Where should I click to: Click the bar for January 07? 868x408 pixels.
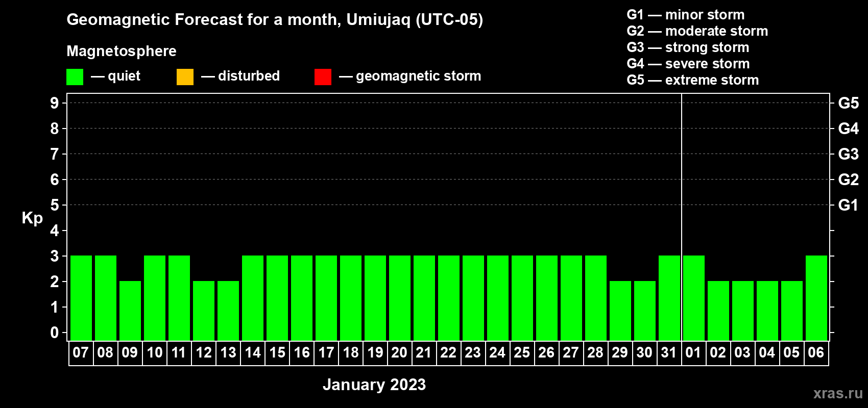(x=81, y=298)
